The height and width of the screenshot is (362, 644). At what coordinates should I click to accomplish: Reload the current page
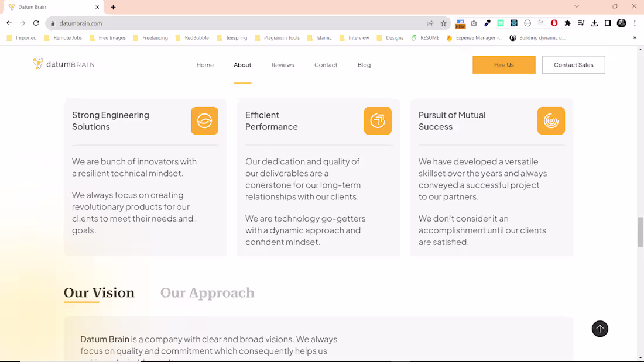tap(36, 23)
